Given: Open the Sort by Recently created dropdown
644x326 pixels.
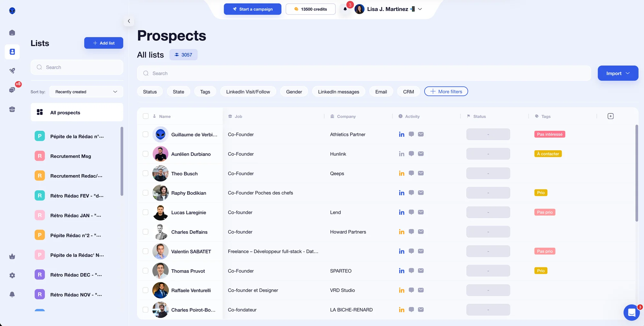Looking at the screenshot, I should pyautogui.click(x=86, y=92).
